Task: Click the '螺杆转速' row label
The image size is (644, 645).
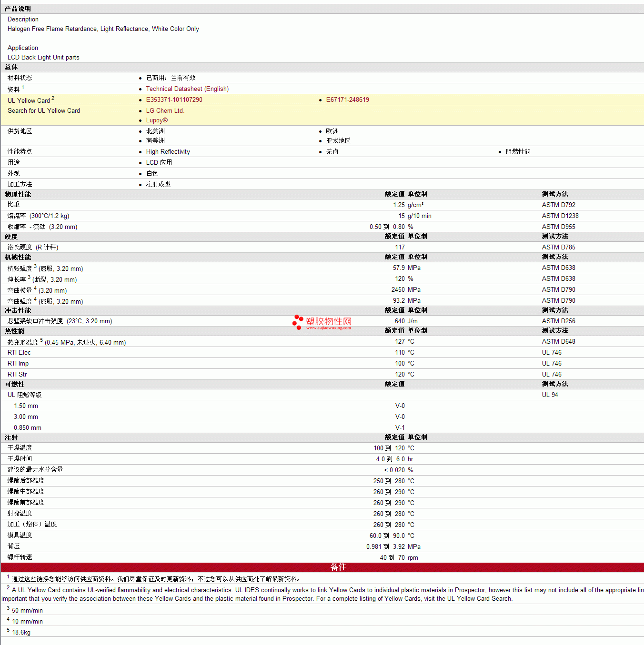Action: point(20,557)
